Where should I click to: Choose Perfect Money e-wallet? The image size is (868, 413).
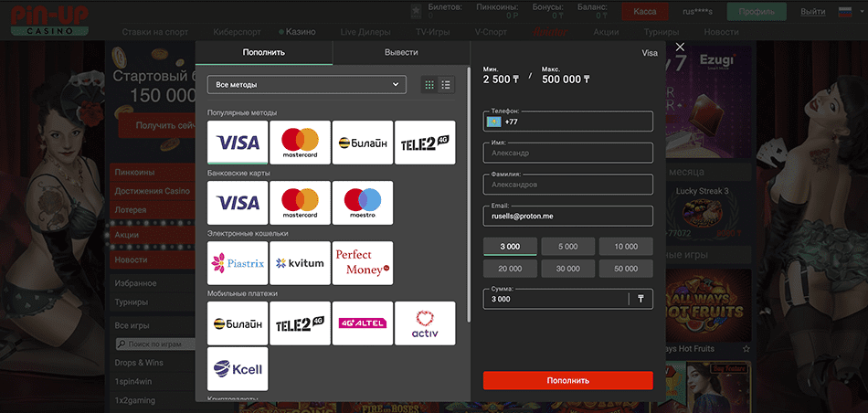pyautogui.click(x=363, y=263)
